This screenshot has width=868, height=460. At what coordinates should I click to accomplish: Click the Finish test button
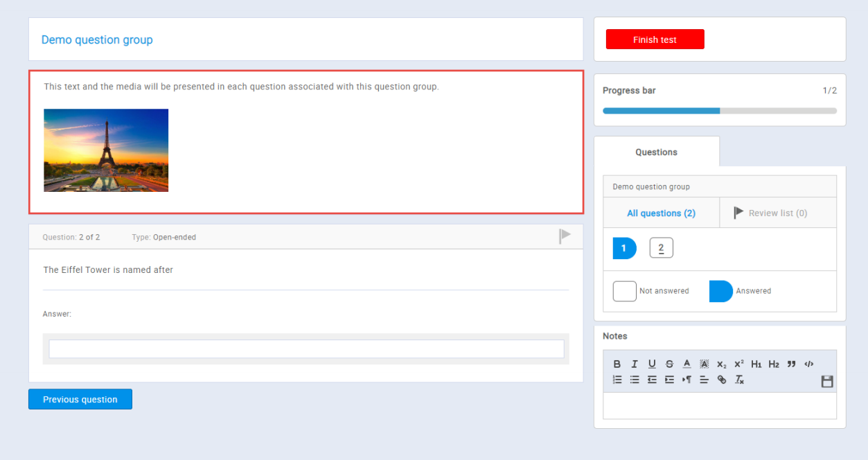tap(655, 39)
